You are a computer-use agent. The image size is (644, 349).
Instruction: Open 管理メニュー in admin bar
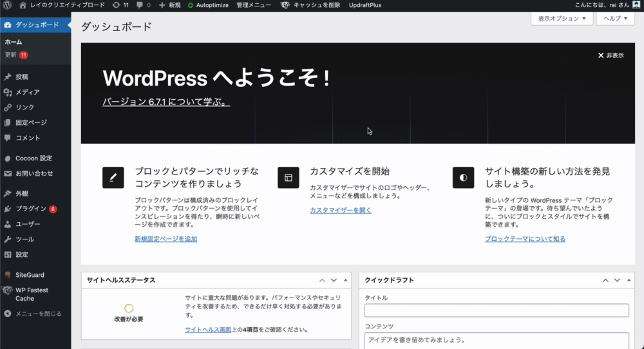(254, 5)
